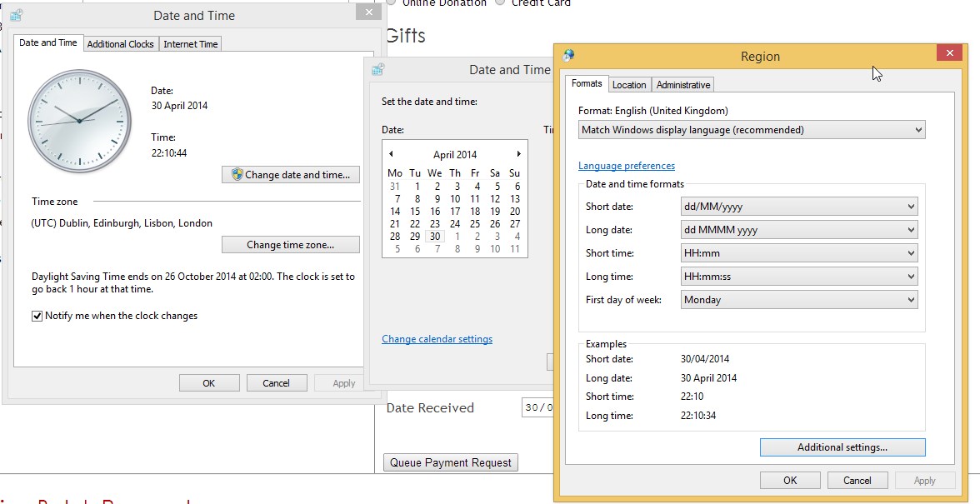The height and width of the screenshot is (504, 980).
Task: Toggle Notify me when clock changes
Action: [x=37, y=316]
